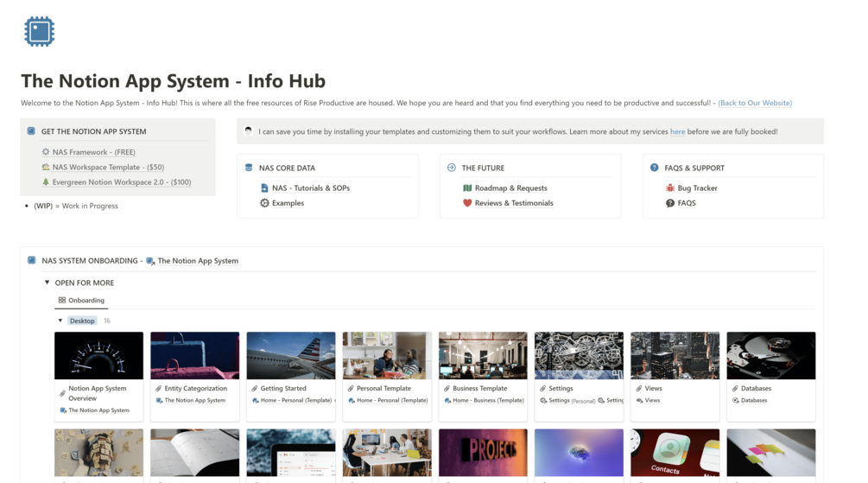Open the Roadmap & Requests page

coord(511,187)
